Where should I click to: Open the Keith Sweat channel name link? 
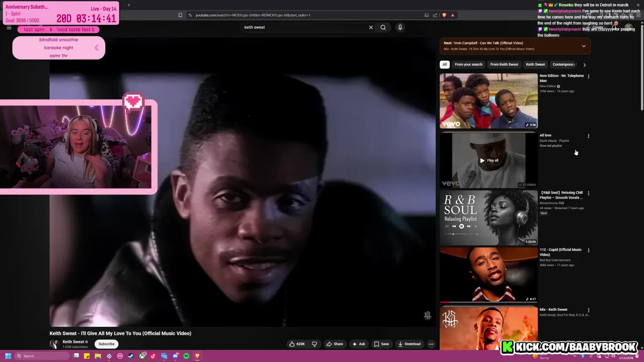pos(73,342)
